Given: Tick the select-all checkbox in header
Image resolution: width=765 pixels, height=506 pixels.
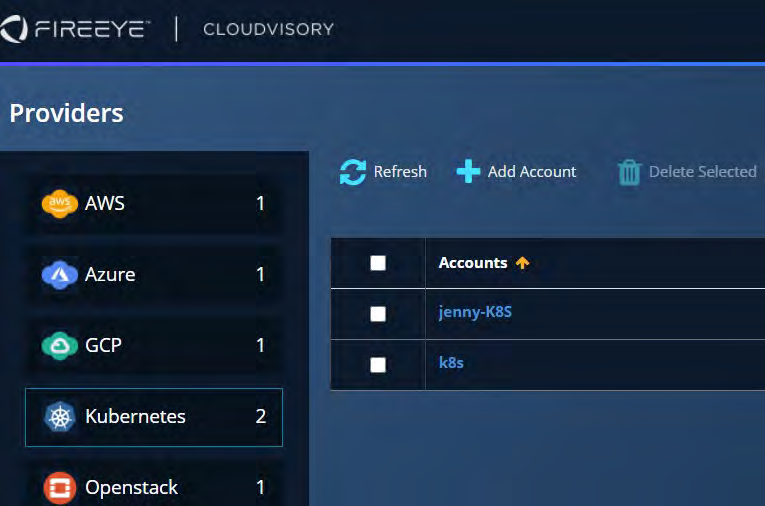Looking at the screenshot, I should pos(378,263).
